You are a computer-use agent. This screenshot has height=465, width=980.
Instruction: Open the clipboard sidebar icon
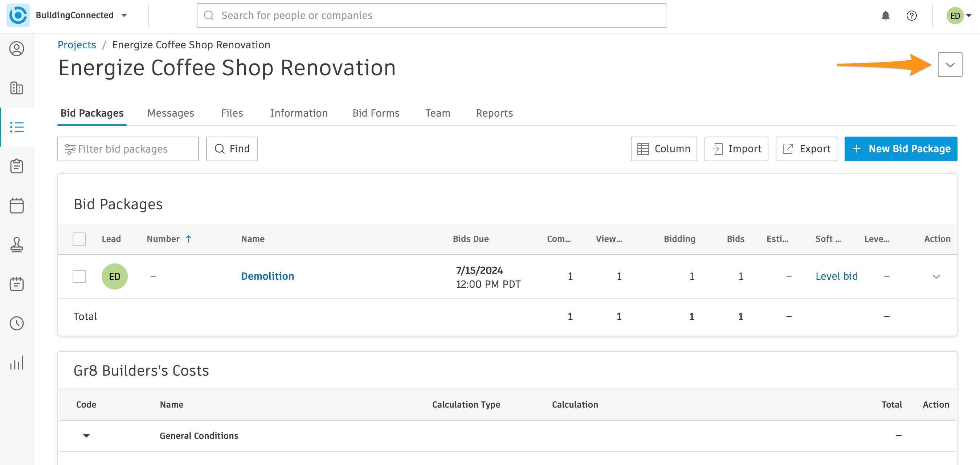[x=17, y=166]
